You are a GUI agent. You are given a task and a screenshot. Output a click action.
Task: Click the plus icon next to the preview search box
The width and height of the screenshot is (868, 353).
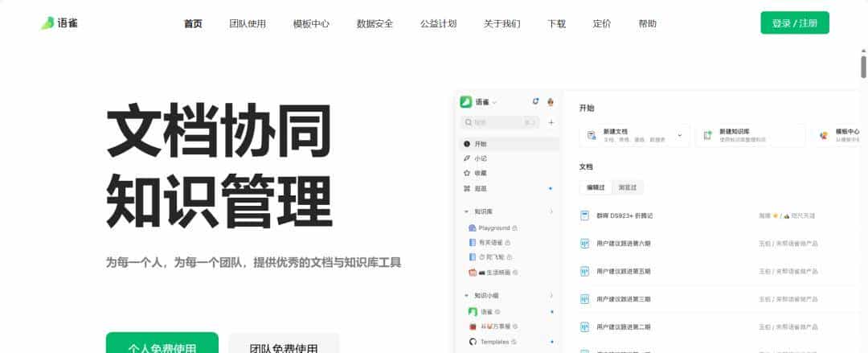(x=551, y=122)
